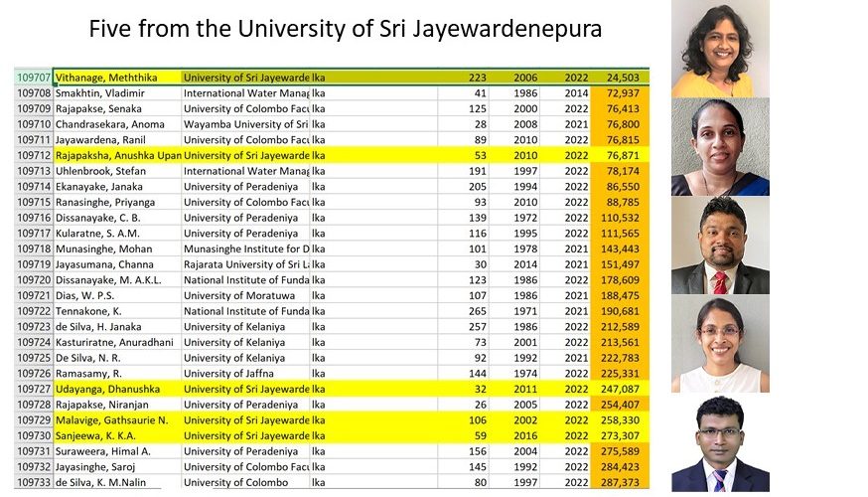The height and width of the screenshot is (497, 868).
Task: Click row number 109707
Action: click(x=33, y=78)
